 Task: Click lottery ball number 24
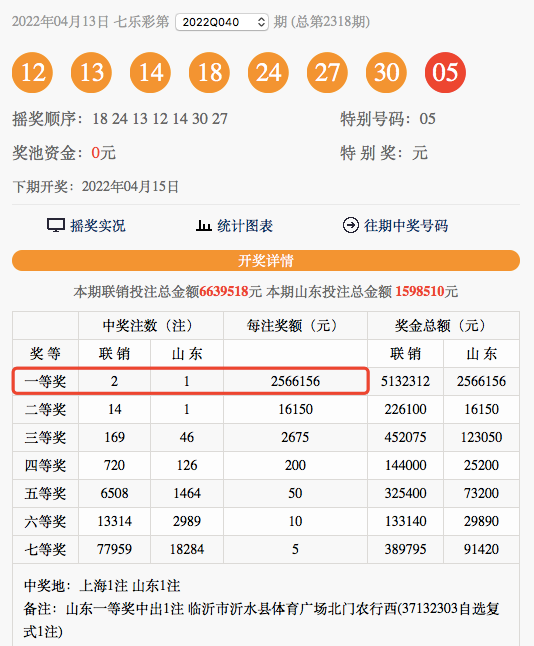268,73
